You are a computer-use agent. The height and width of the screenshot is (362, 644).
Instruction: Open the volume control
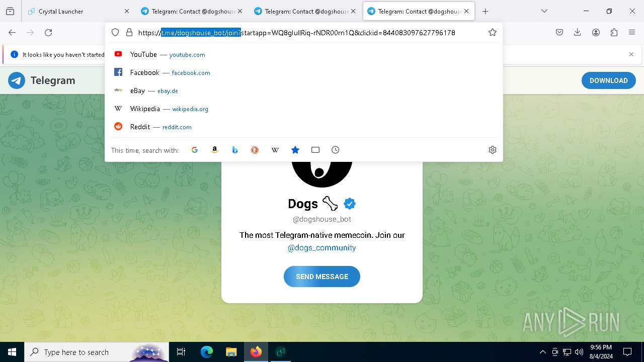(579, 352)
